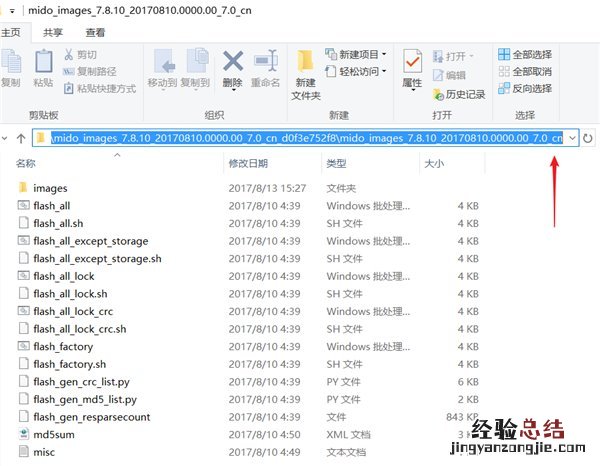Sort by the Date modified (修改日期) column

pos(248,163)
